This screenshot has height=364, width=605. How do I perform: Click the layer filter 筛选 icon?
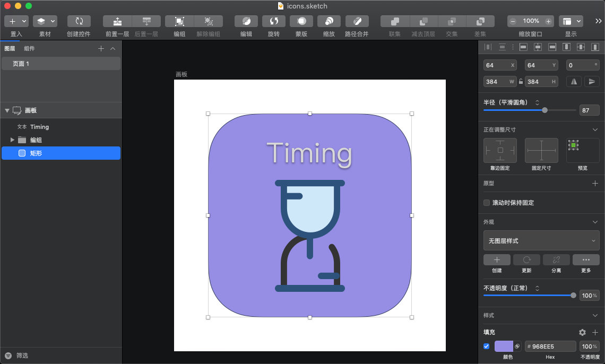tap(8, 356)
